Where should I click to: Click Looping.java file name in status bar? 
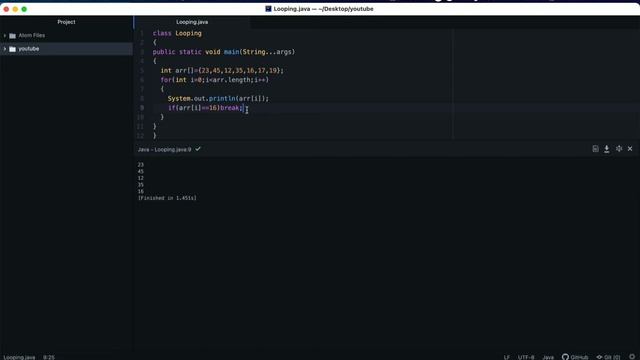pos(19,357)
